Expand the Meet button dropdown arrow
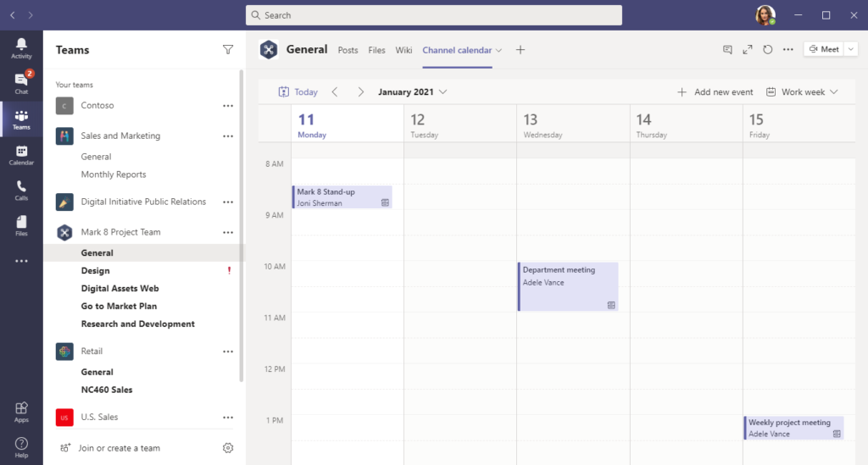This screenshot has width=868, height=465. point(851,49)
